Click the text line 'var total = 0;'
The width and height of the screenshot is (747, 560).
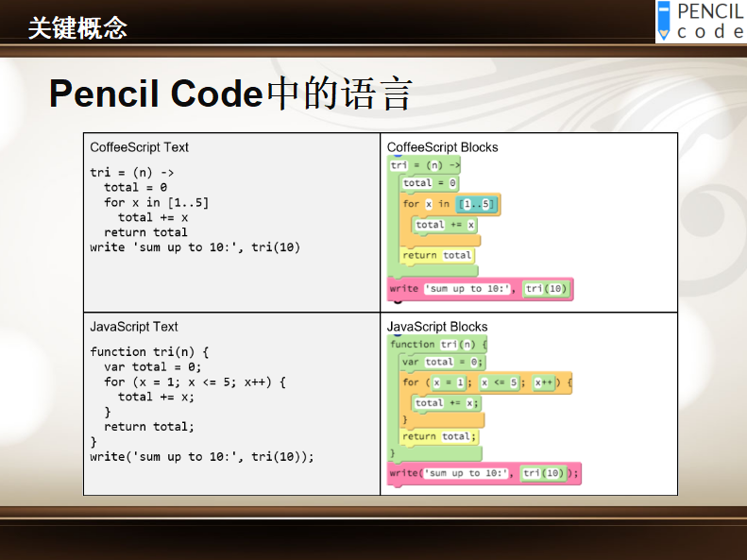(152, 367)
